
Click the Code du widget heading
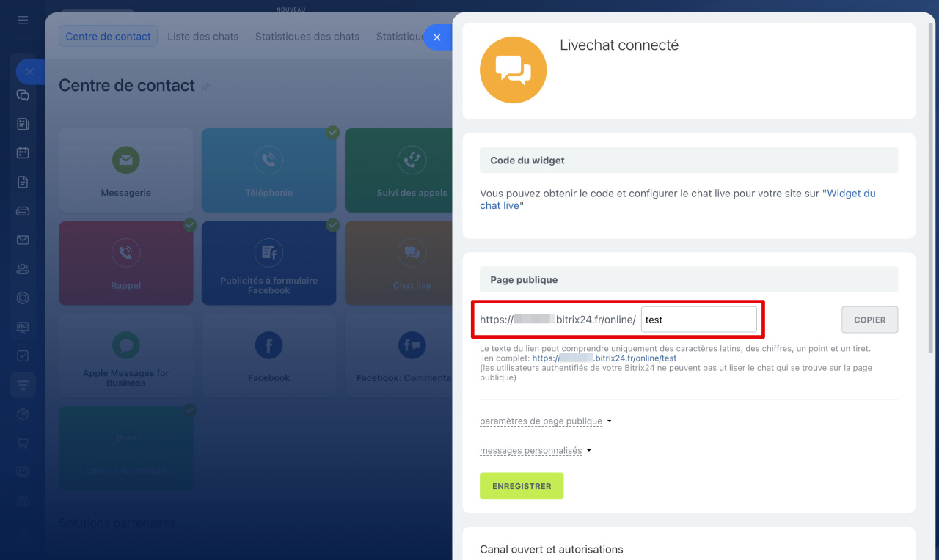[527, 161]
